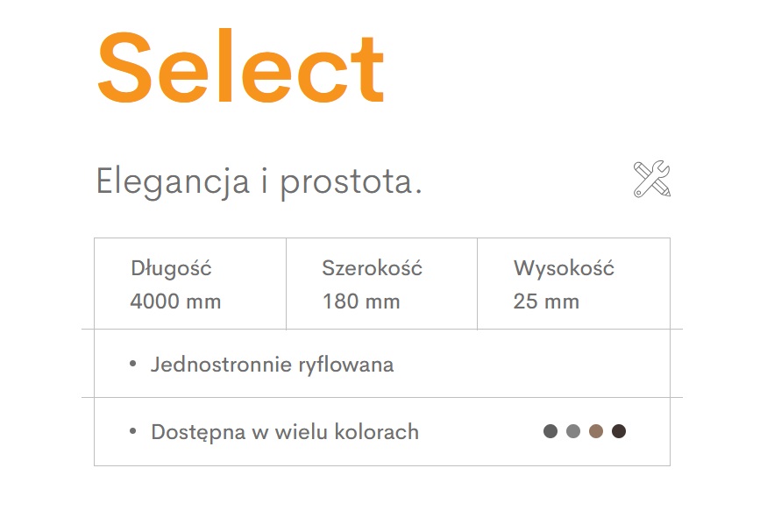Image resolution: width=760 pixels, height=532 pixels.
Task: Pick the dark brown color dot
Action: pos(619,430)
